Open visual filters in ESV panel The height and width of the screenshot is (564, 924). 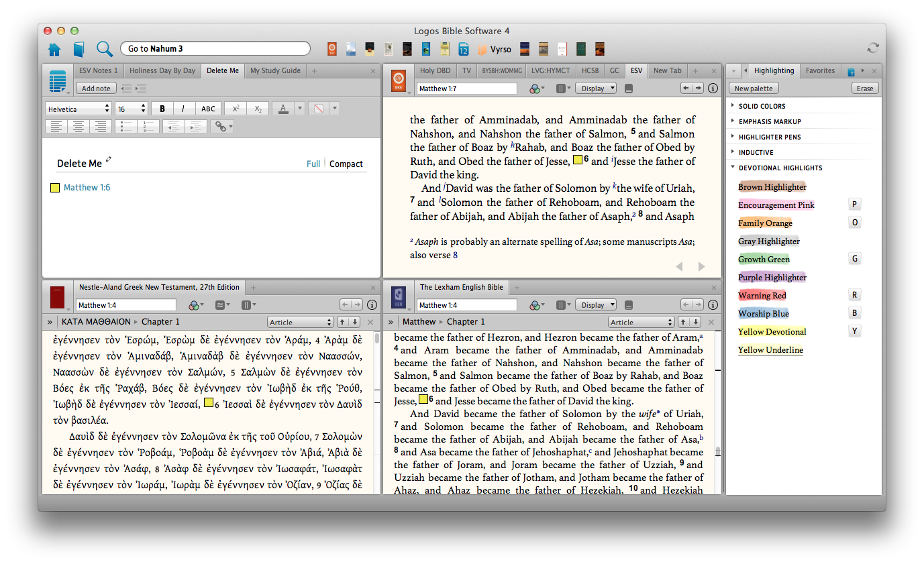pyautogui.click(x=537, y=89)
